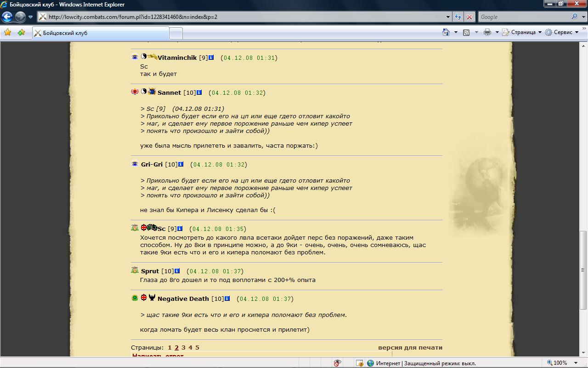The height and width of the screenshot is (368, 588).
Task: Click the vertical scrollbar thumb
Action: (583, 269)
